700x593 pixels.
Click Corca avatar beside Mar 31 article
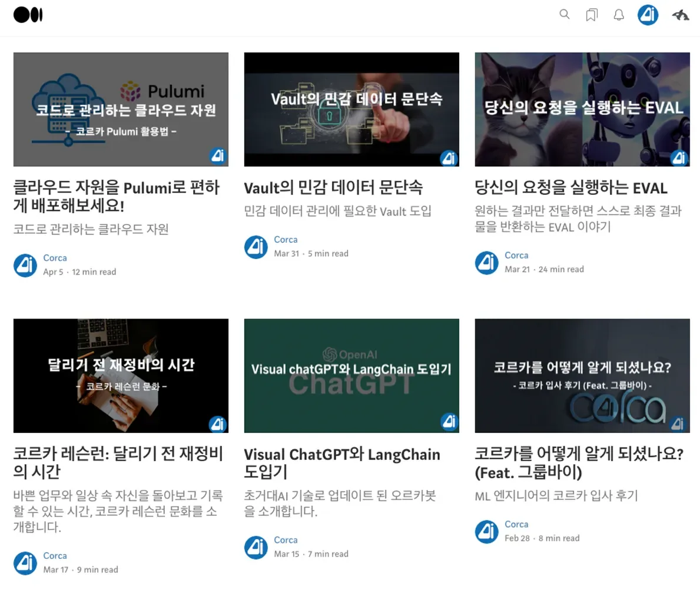tap(256, 247)
